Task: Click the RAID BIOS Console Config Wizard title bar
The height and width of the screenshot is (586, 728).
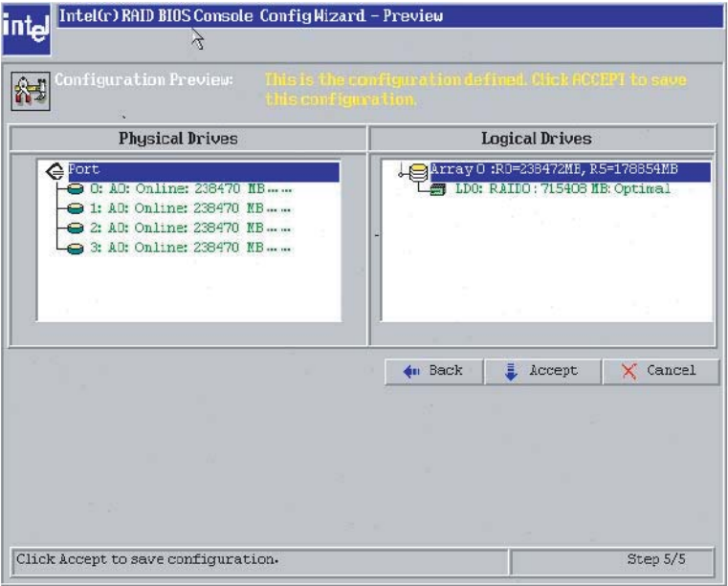Action: coord(390,16)
